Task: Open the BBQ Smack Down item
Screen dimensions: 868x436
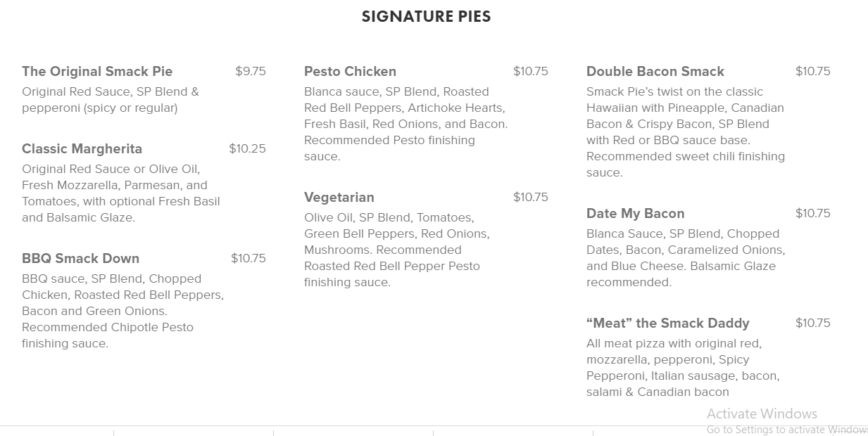Action: [80, 258]
